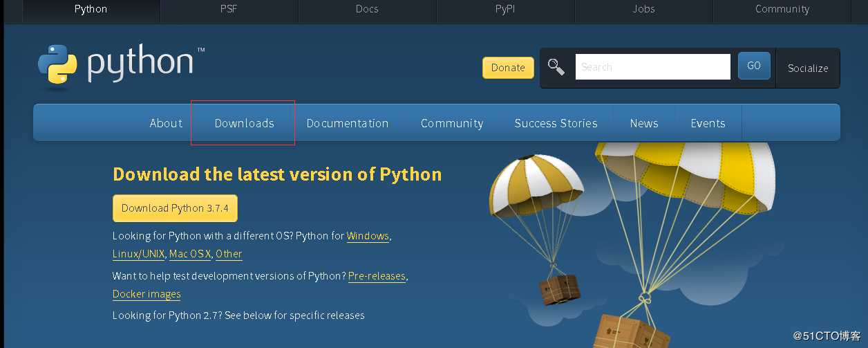Open the Jobs top tab
This screenshot has height=348, width=868.
coord(644,10)
